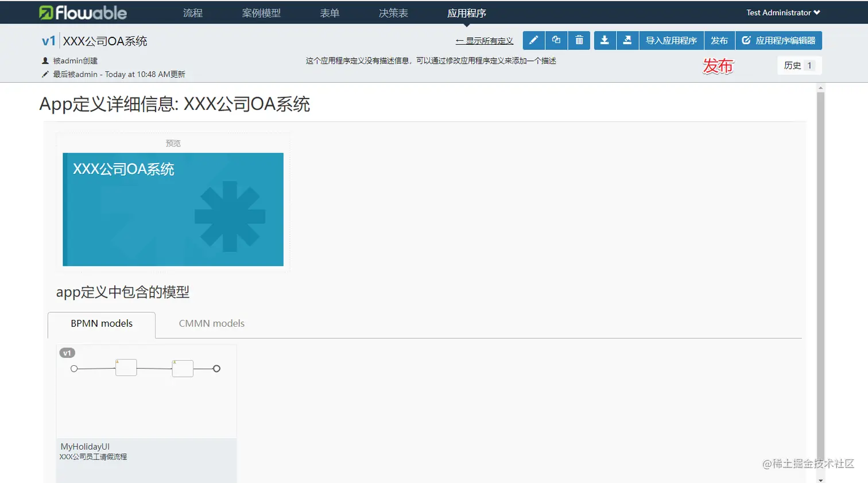The height and width of the screenshot is (483, 868).
Task: Open the 决策表 menu
Action: 393,12
